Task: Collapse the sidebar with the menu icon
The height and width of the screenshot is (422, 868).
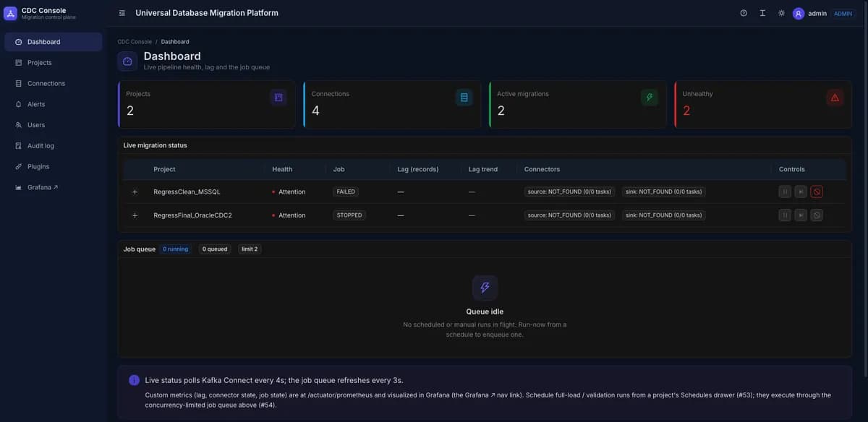Action: [122, 13]
